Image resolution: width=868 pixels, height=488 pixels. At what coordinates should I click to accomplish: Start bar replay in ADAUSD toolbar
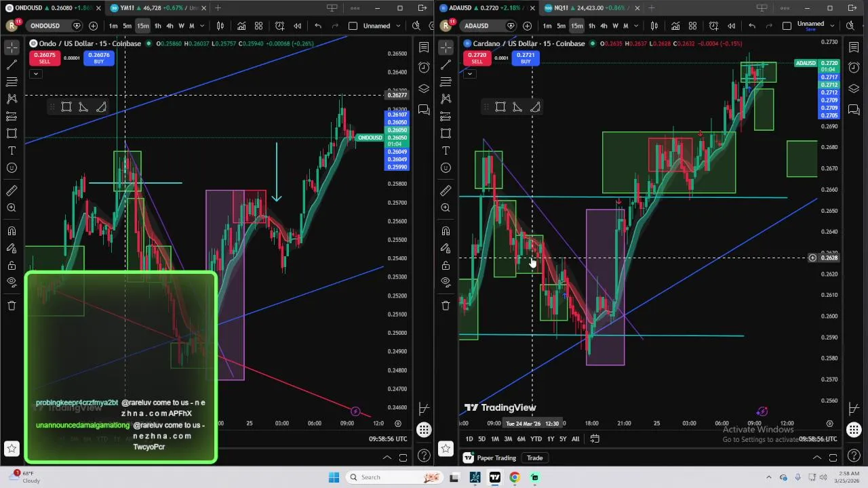click(x=731, y=26)
